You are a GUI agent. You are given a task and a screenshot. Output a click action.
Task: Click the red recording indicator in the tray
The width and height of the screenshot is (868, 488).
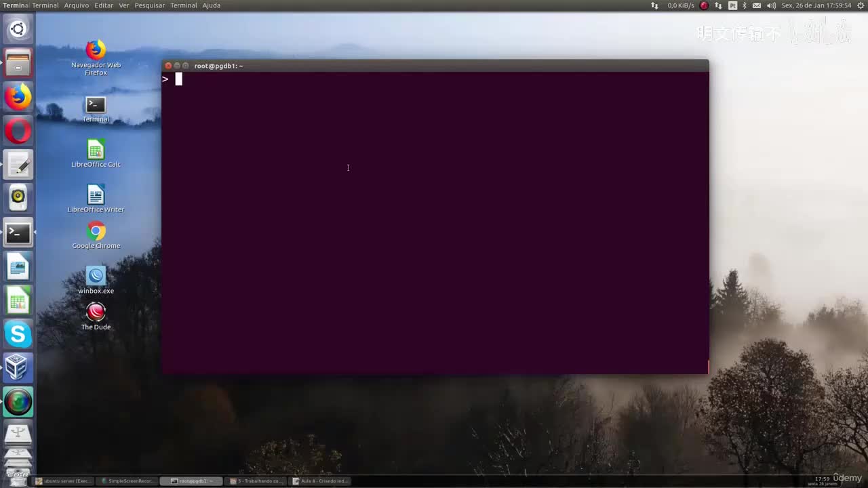point(704,5)
